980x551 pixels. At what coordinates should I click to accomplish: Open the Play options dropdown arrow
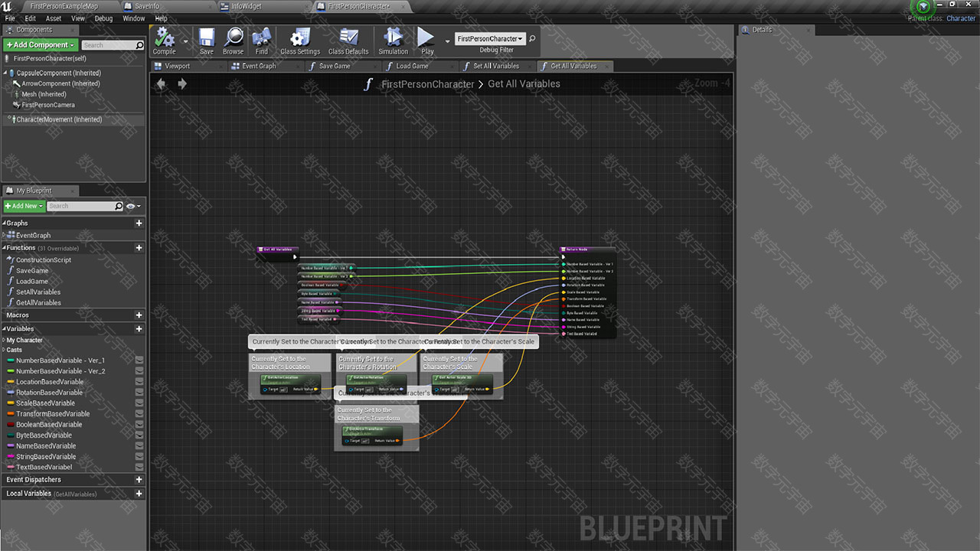(x=447, y=41)
